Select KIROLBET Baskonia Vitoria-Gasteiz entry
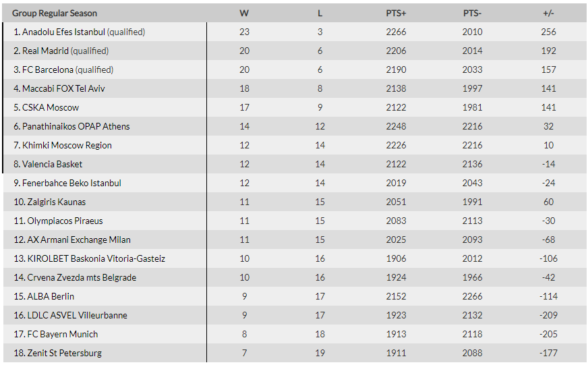 click(x=96, y=258)
